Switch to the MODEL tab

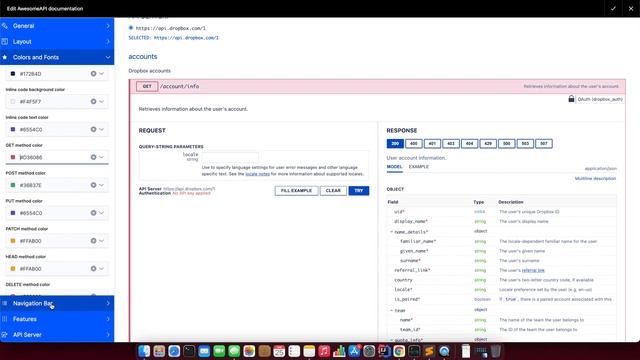tap(394, 167)
